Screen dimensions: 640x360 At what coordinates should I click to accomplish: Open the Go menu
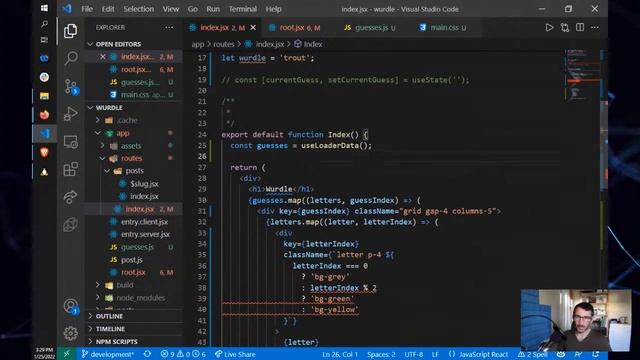193,9
